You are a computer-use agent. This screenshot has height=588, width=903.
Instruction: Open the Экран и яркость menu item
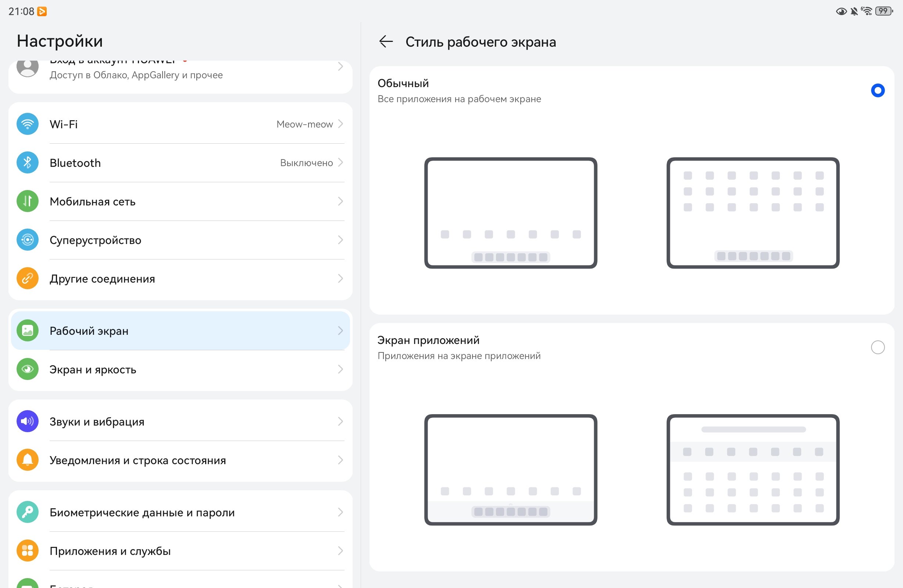click(x=180, y=369)
